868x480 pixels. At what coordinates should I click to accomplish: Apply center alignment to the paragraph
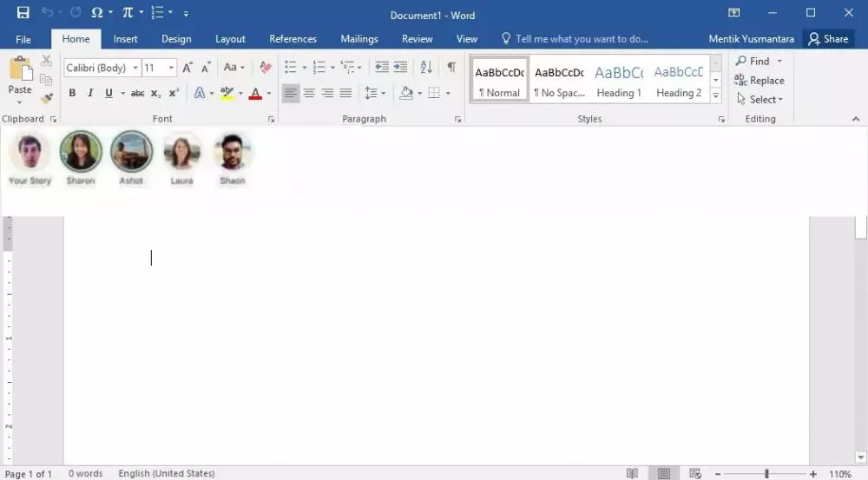click(x=309, y=93)
